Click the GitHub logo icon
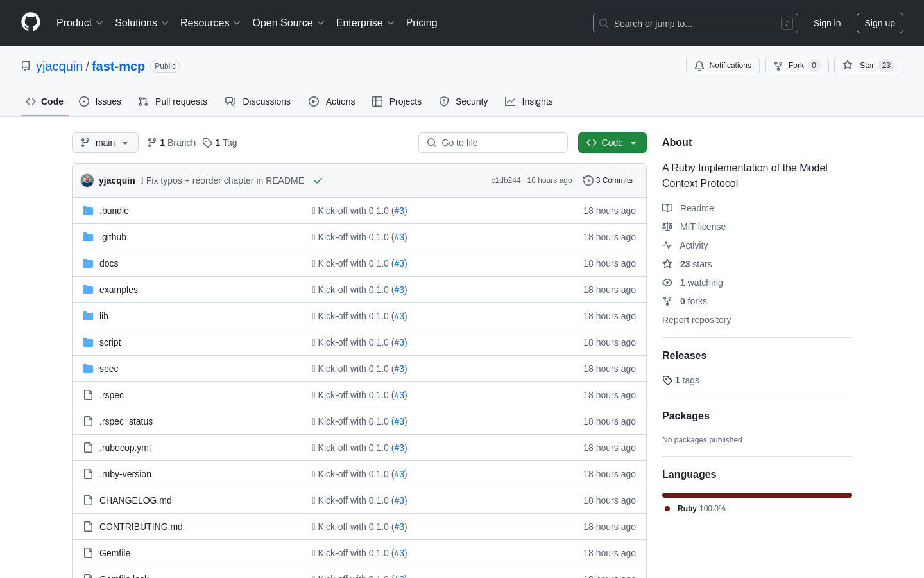This screenshot has width=924, height=578. coord(31,22)
